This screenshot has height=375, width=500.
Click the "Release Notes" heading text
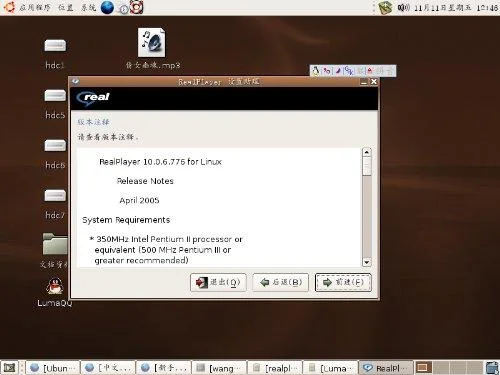click(x=145, y=181)
